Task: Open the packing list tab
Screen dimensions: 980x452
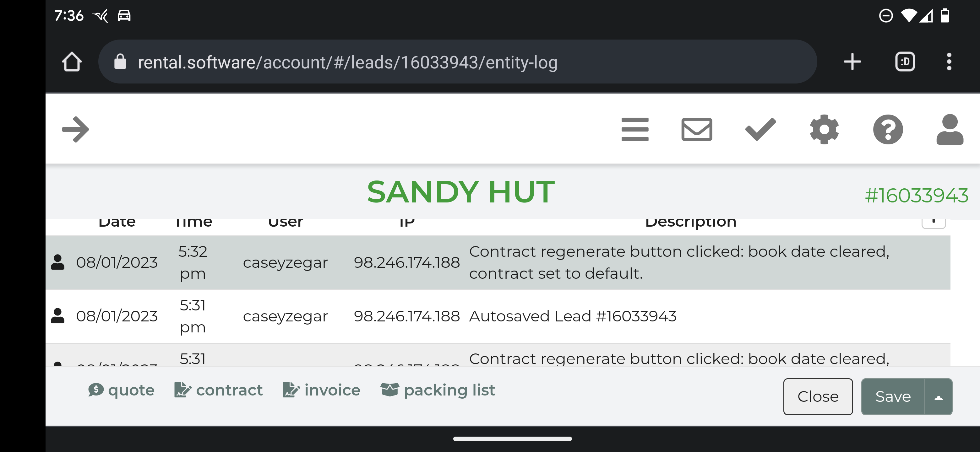Action: tap(438, 390)
